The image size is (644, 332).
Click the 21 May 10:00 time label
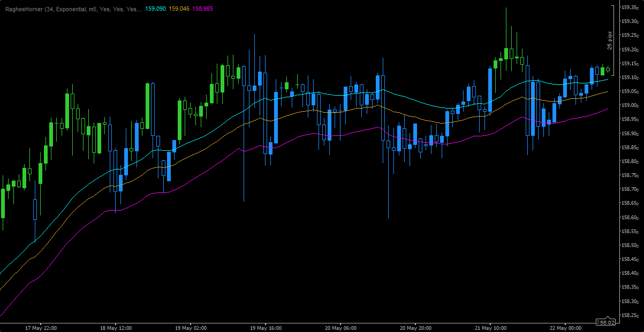click(491, 328)
